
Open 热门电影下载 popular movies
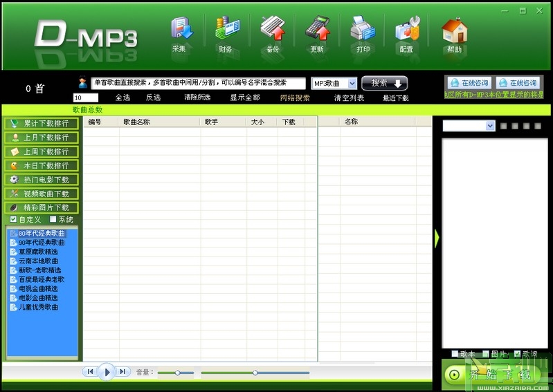(42, 180)
